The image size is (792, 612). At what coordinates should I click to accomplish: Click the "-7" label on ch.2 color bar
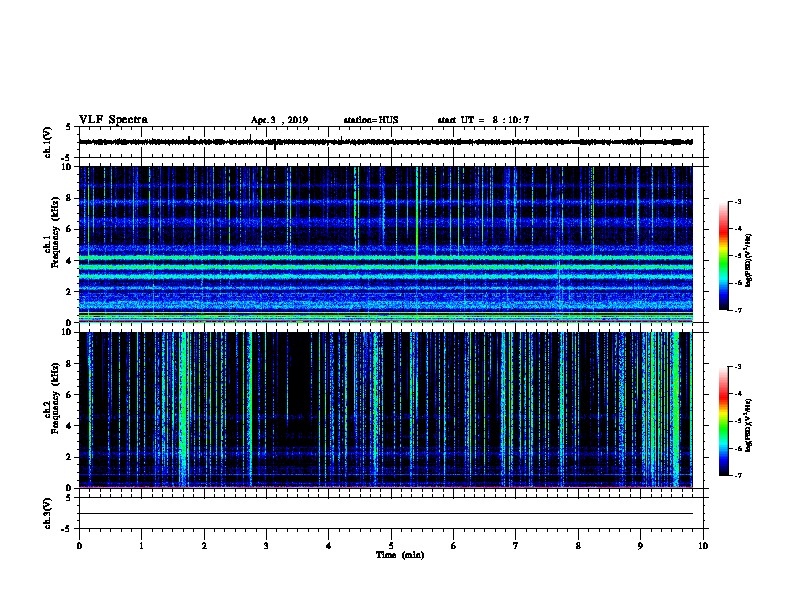(x=738, y=476)
